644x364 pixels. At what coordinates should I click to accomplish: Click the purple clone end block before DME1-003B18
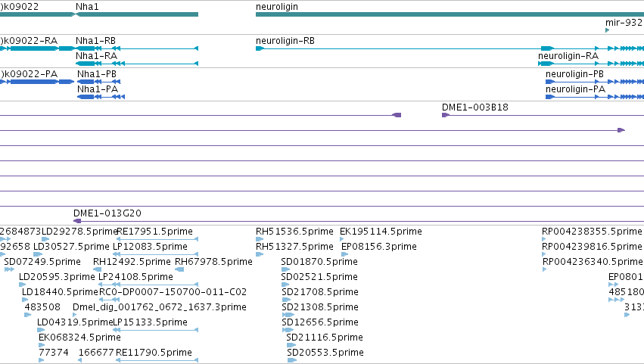coord(397,115)
